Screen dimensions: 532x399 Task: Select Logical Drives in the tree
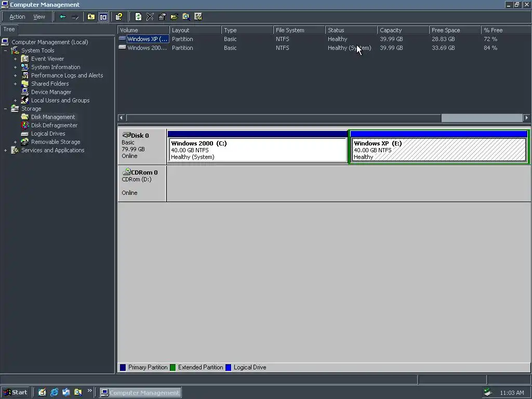(x=48, y=134)
